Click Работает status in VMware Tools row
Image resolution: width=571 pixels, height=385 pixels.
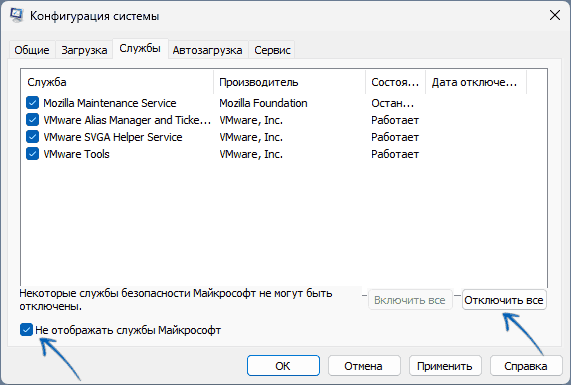point(395,154)
